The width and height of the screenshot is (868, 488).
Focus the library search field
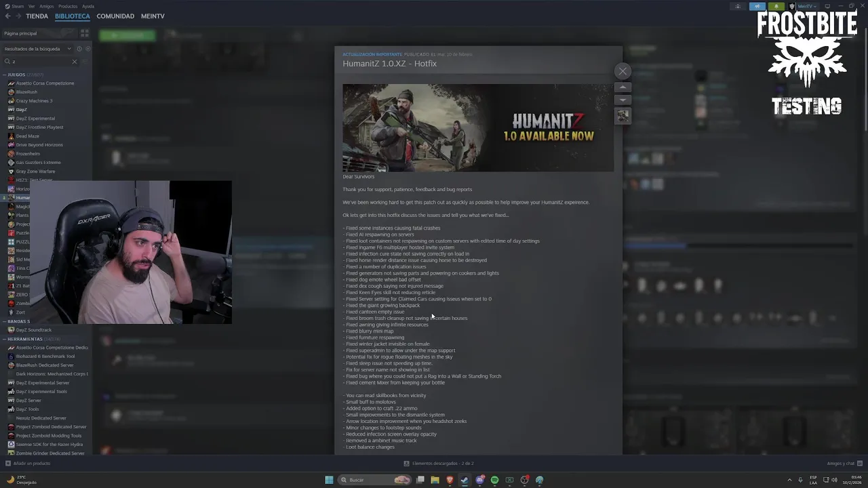pyautogui.click(x=41, y=62)
